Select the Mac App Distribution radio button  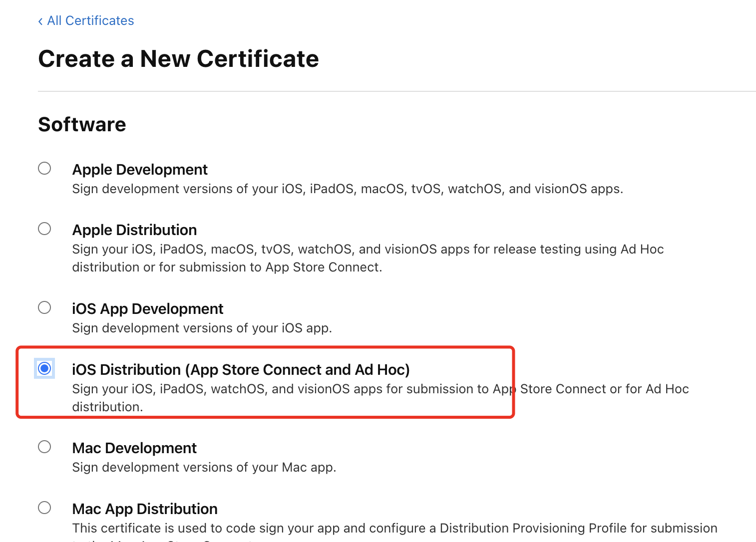[44, 508]
